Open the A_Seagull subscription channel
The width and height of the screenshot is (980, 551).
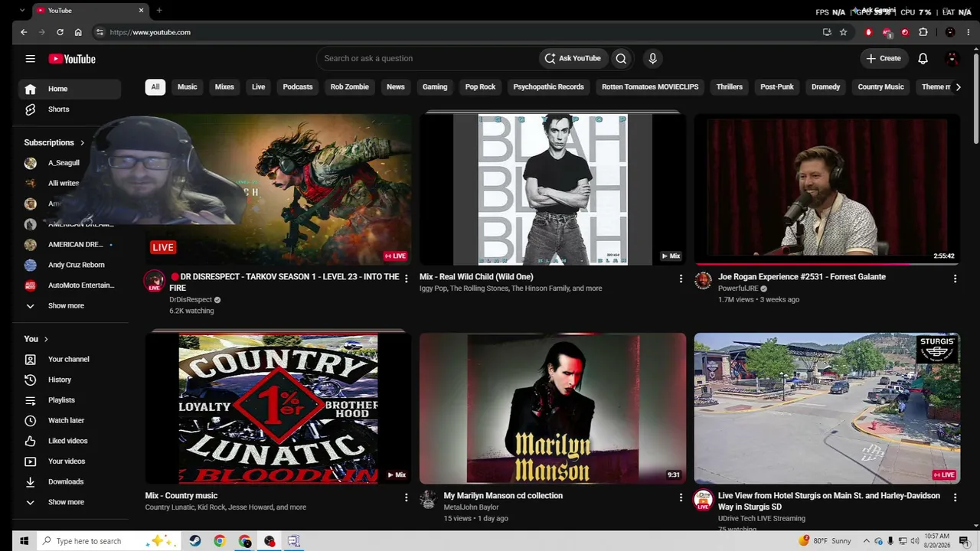(69, 163)
